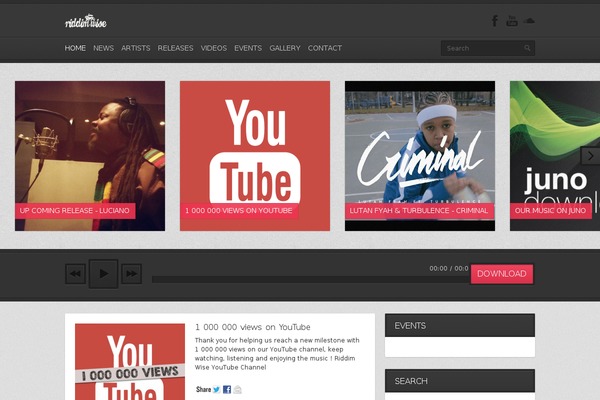The height and width of the screenshot is (400, 600).
Task: Click the post's 'Thank you for helping' text
Action: click(277, 354)
